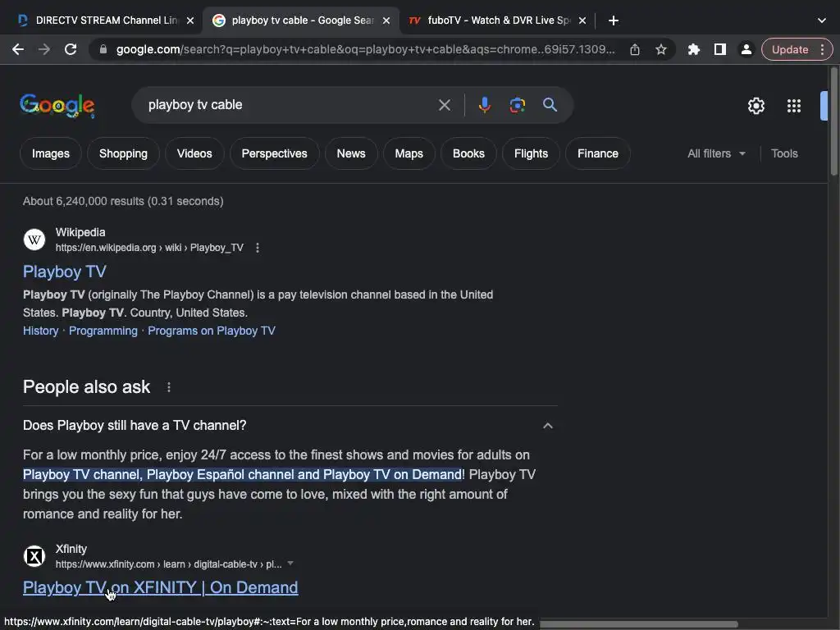
Task: Open the Extensions puzzle icon
Action: pyautogui.click(x=694, y=49)
